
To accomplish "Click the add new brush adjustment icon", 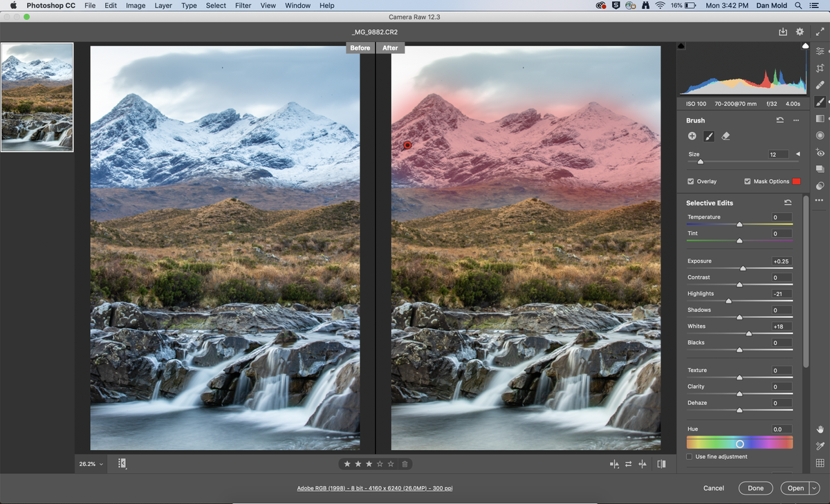I will (x=692, y=136).
